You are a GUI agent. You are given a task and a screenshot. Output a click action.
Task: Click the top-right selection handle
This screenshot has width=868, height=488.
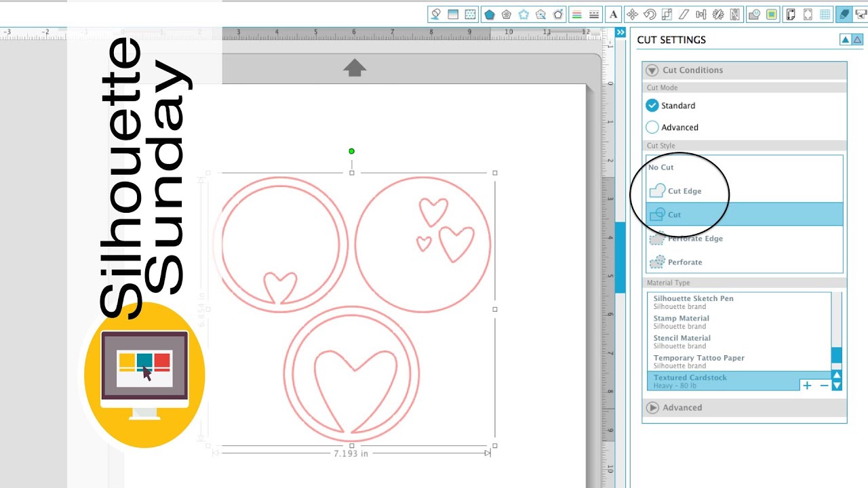click(495, 173)
